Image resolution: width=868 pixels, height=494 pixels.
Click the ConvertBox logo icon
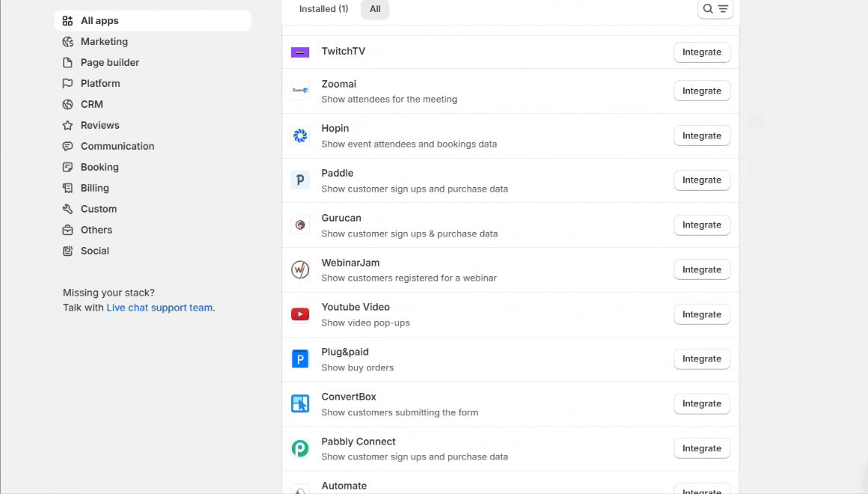click(300, 404)
